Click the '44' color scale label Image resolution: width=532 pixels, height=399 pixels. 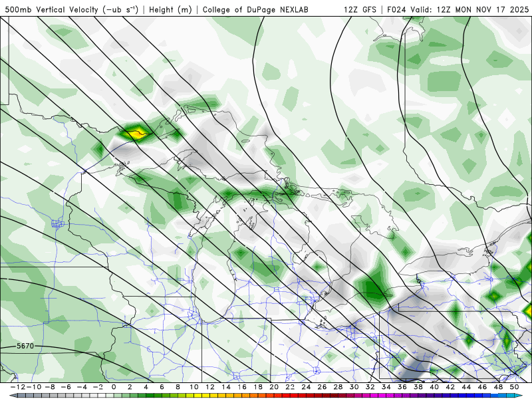466,387
